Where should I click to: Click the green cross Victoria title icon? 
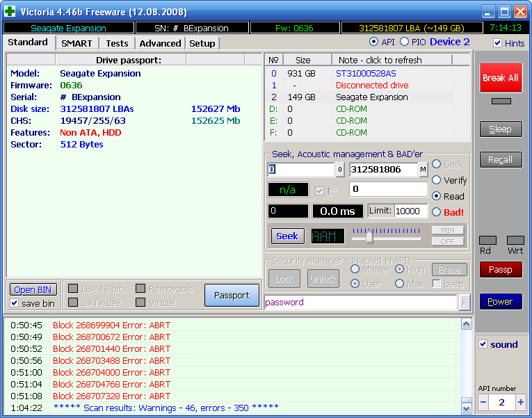(10, 11)
